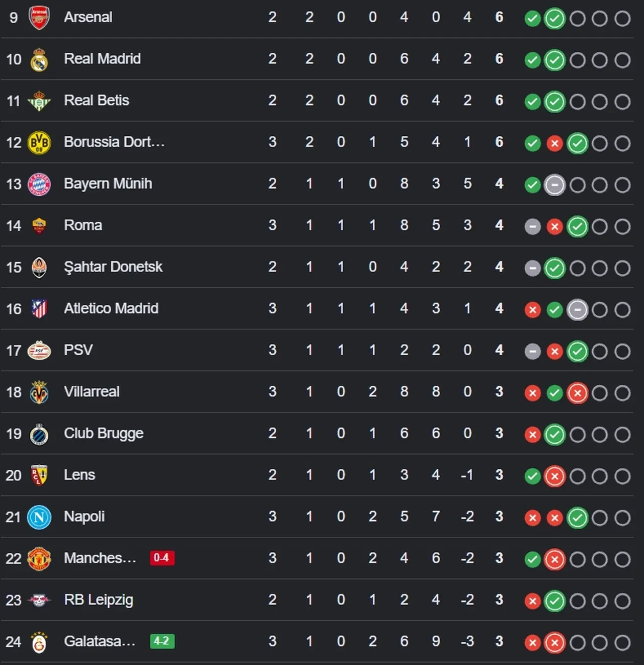
Task: Click the Galatasaray club crest
Action: (x=39, y=642)
